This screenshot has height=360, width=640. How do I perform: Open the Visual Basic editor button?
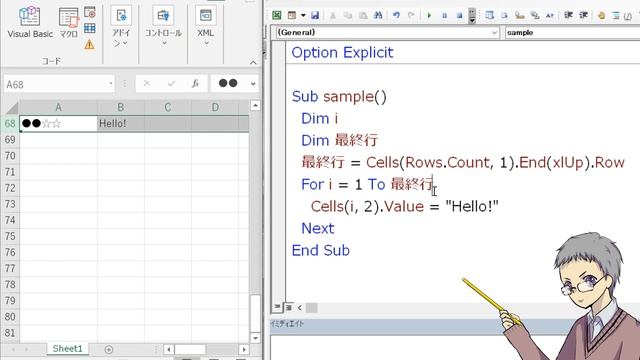30,22
